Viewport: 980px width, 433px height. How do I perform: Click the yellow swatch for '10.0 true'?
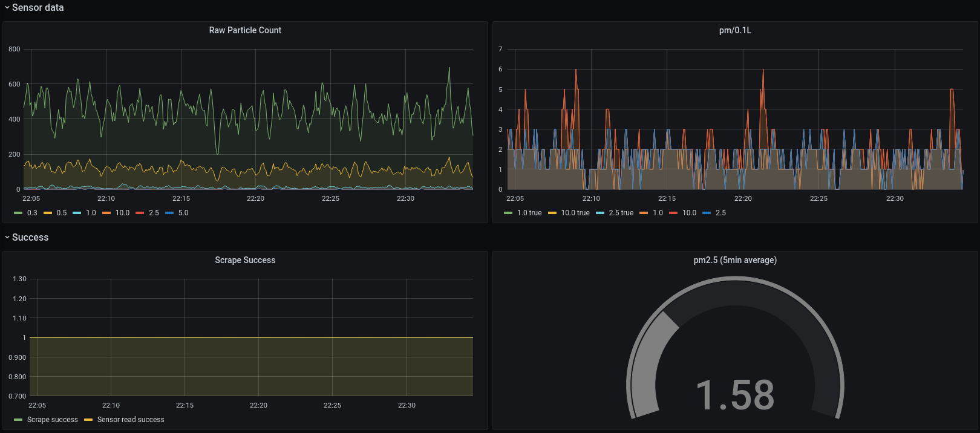552,213
